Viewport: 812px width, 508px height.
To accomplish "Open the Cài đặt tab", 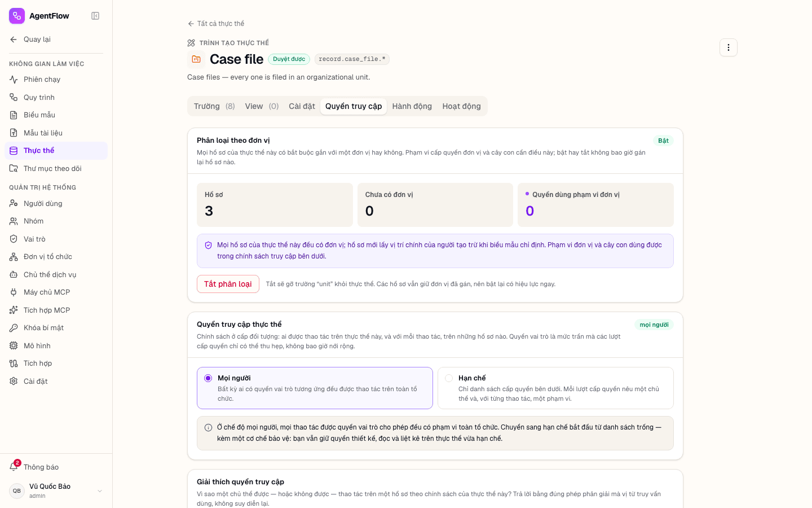I will pyautogui.click(x=302, y=106).
